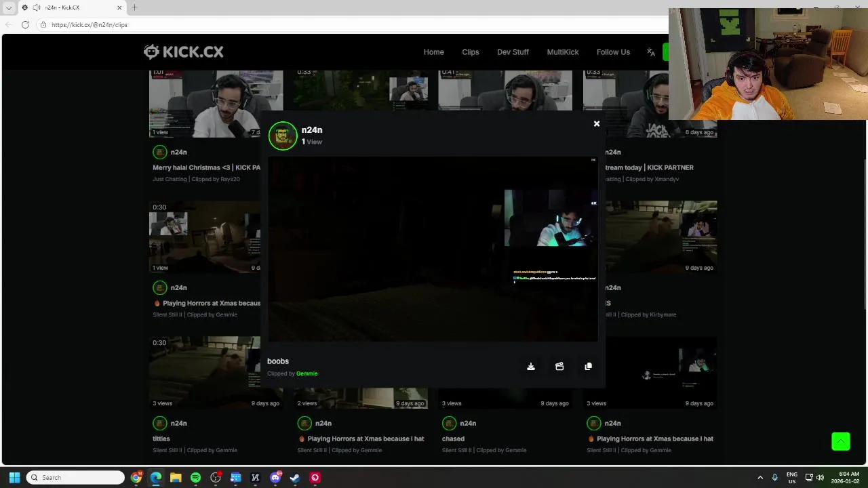868x488 pixels.
Task: Go back with the browser back arrow
Action: 9,24
